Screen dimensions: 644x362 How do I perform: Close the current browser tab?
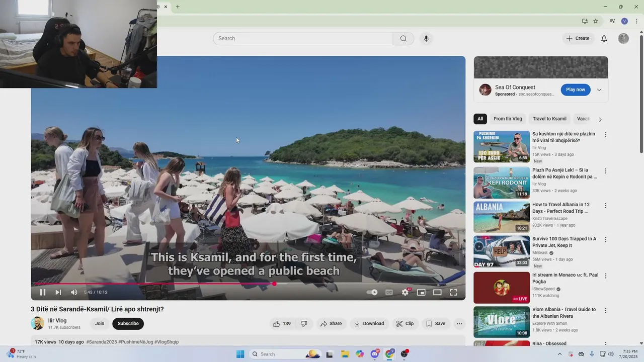point(166,7)
